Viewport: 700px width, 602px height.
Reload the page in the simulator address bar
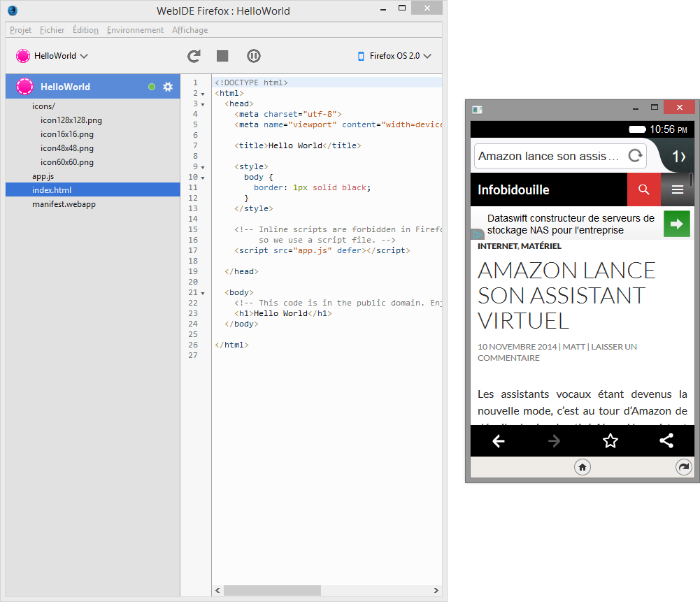pyautogui.click(x=635, y=156)
